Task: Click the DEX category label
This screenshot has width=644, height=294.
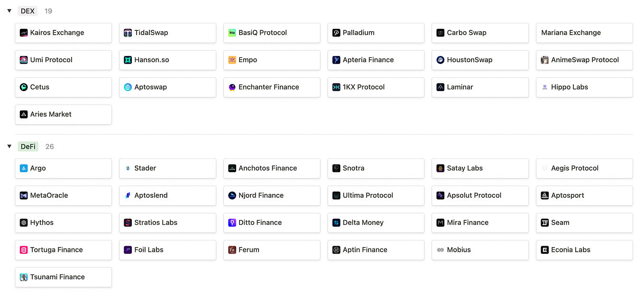Action: click(x=27, y=10)
